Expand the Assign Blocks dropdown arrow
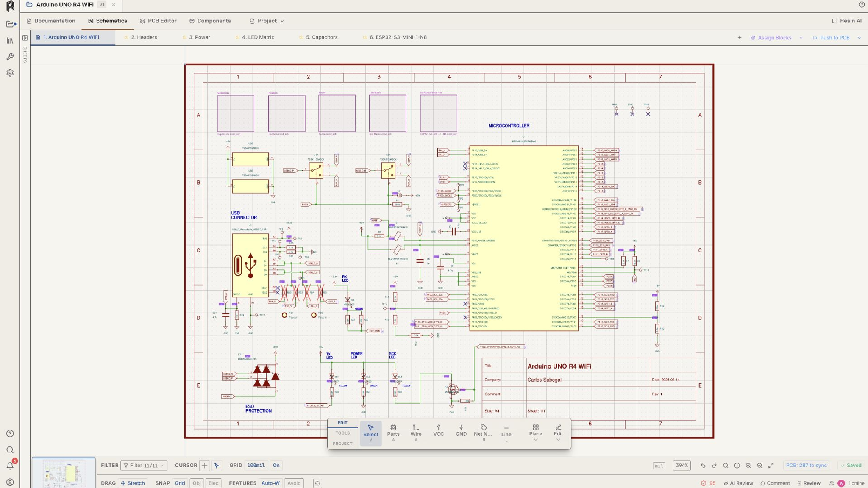868x488 pixels. coord(801,38)
